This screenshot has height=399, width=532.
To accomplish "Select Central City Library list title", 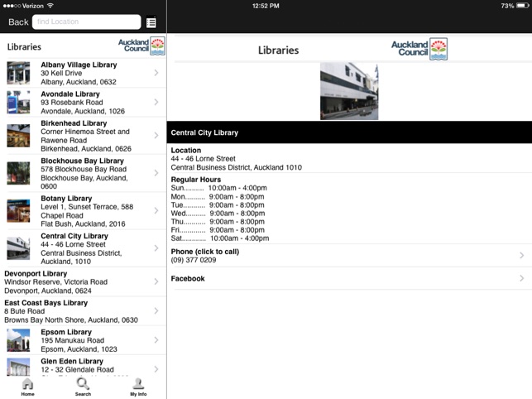I will 74,236.
